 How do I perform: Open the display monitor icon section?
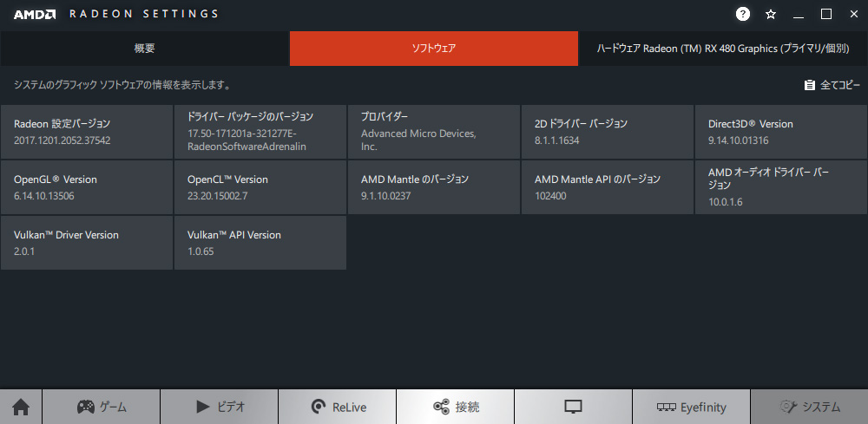(573, 407)
